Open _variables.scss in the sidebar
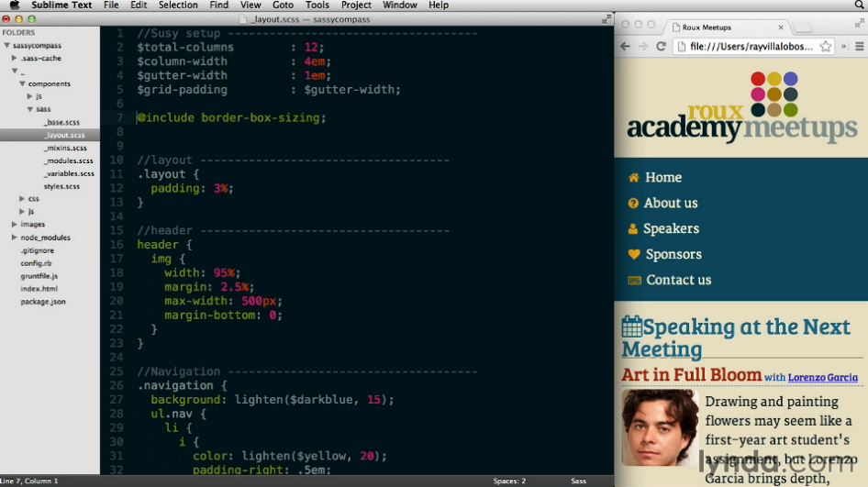The image size is (868, 487). coord(69,173)
